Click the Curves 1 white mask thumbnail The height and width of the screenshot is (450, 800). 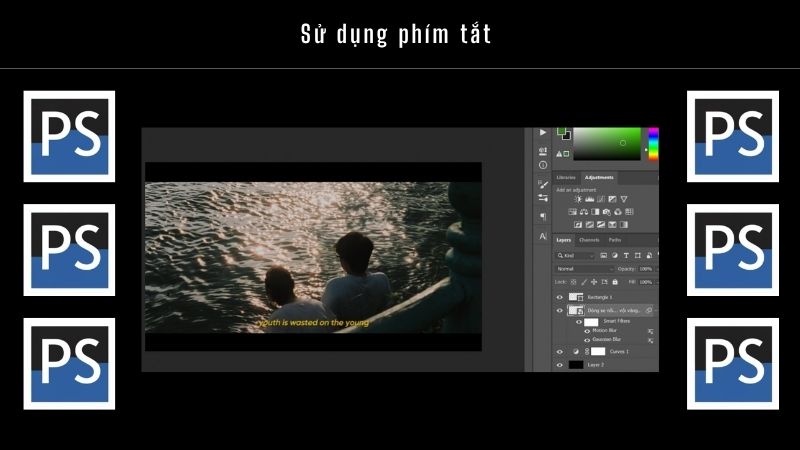598,352
